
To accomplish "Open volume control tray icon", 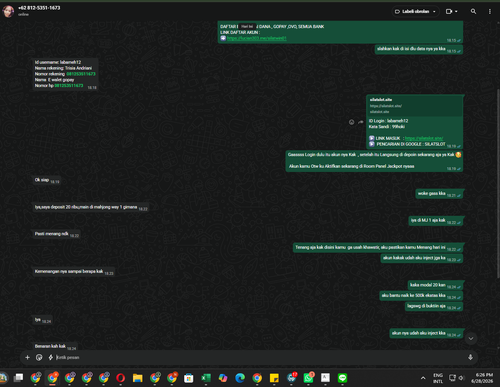I will (461, 378).
